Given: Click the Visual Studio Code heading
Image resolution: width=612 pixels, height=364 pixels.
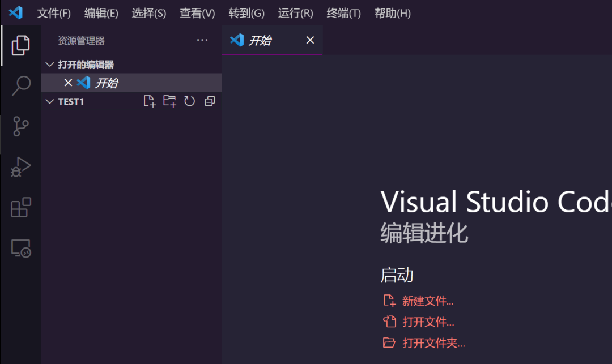Looking at the screenshot, I should [496, 202].
